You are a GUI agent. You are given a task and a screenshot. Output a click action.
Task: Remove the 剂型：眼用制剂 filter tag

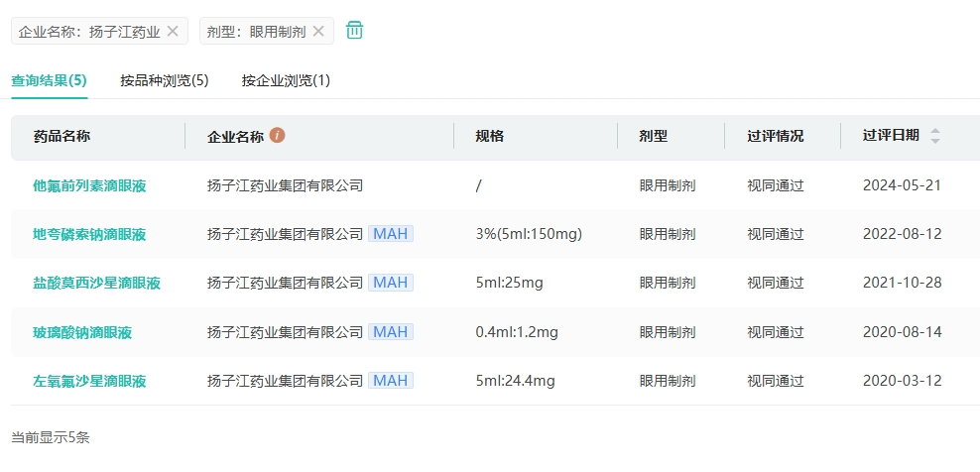point(318,31)
